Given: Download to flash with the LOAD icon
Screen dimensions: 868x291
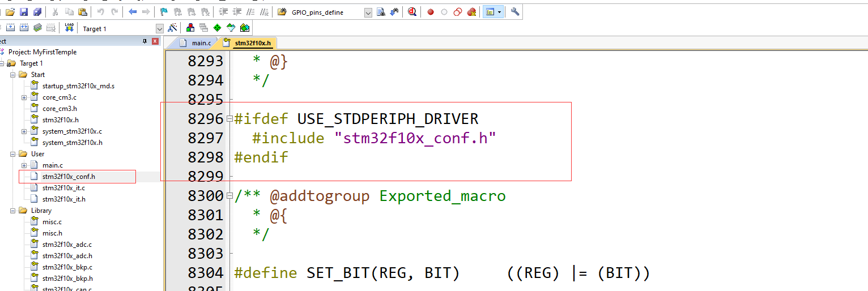Looking at the screenshot, I should (x=69, y=28).
